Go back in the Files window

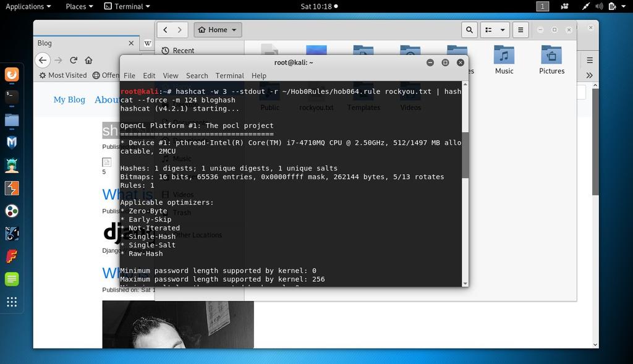165,30
